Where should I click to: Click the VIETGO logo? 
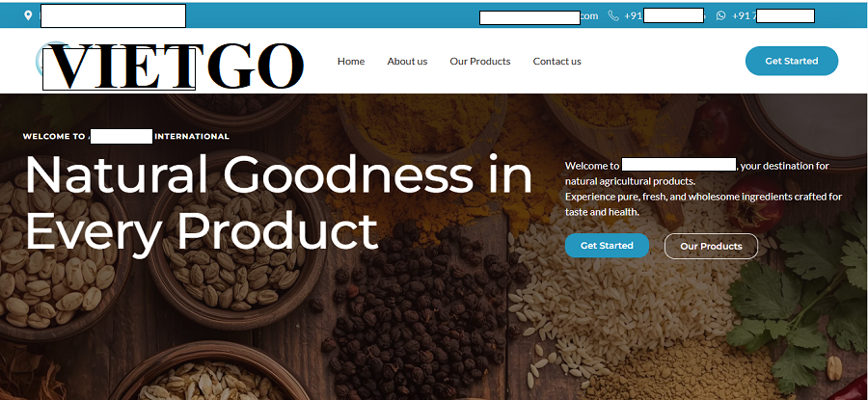tap(173, 66)
